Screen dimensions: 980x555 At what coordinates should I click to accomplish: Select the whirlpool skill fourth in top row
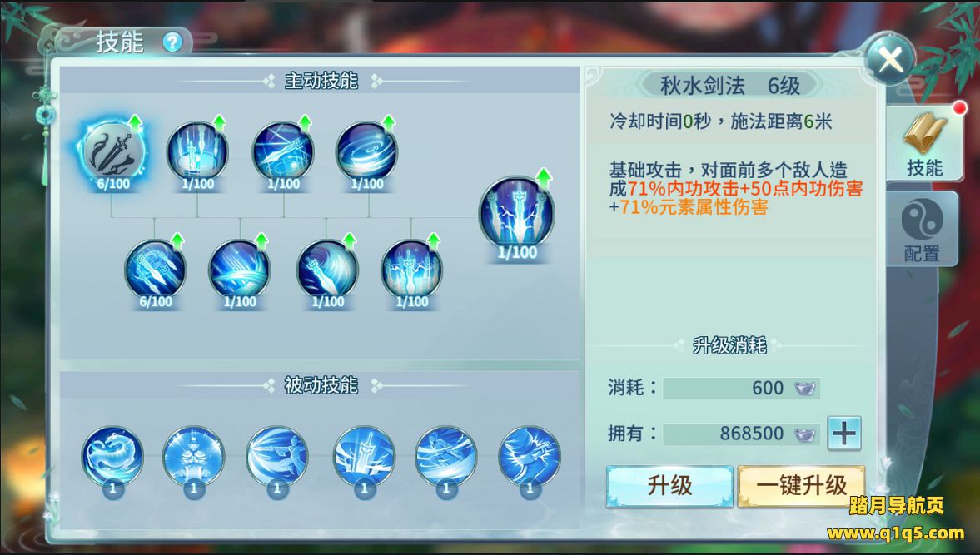[367, 151]
